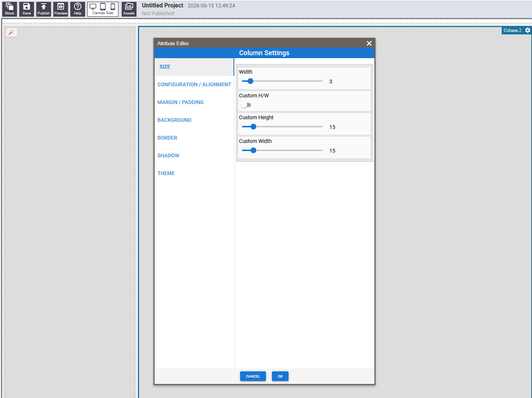Go to the Border tab
This screenshot has width=532, height=398.
tap(194, 138)
